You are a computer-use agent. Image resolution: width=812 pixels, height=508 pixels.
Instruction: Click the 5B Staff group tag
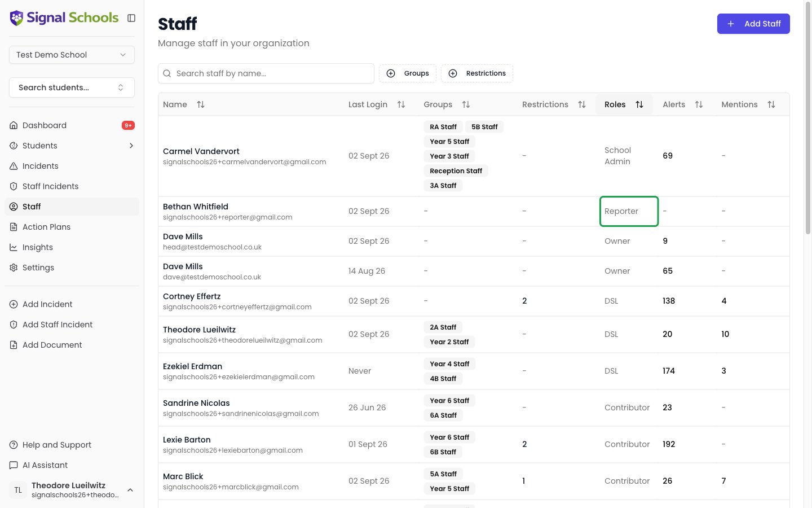484,127
